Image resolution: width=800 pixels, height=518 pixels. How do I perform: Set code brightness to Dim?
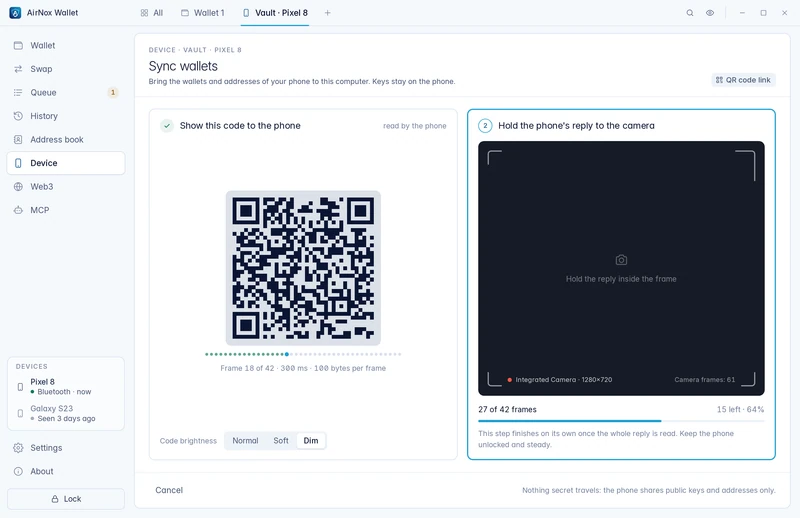[x=311, y=440]
